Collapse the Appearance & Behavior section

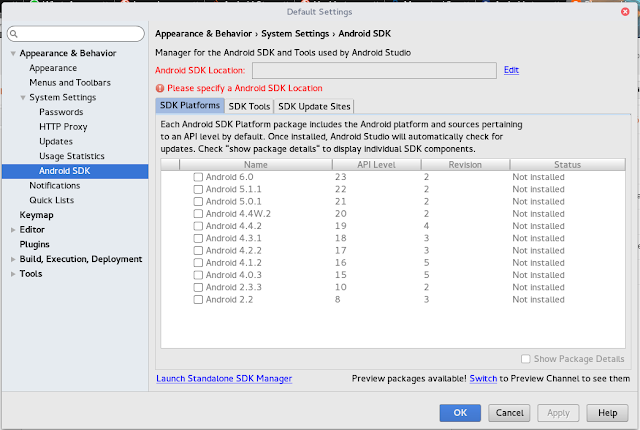click(13, 53)
